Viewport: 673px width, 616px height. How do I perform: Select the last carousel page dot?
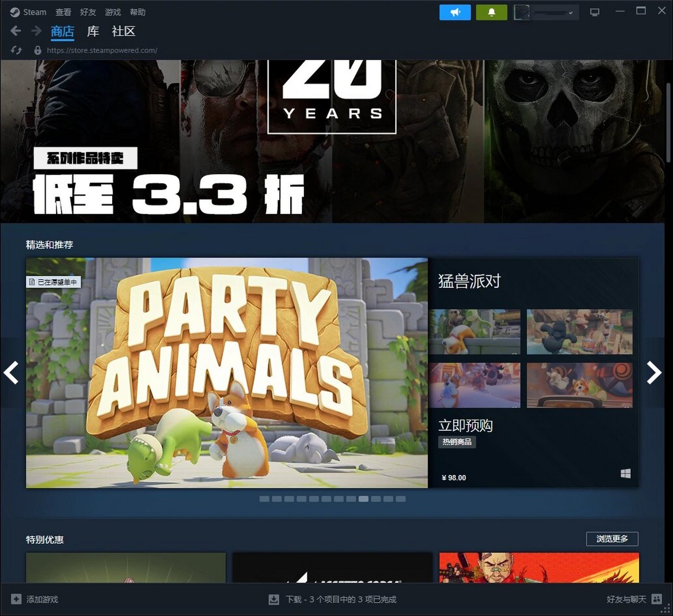[x=401, y=499]
